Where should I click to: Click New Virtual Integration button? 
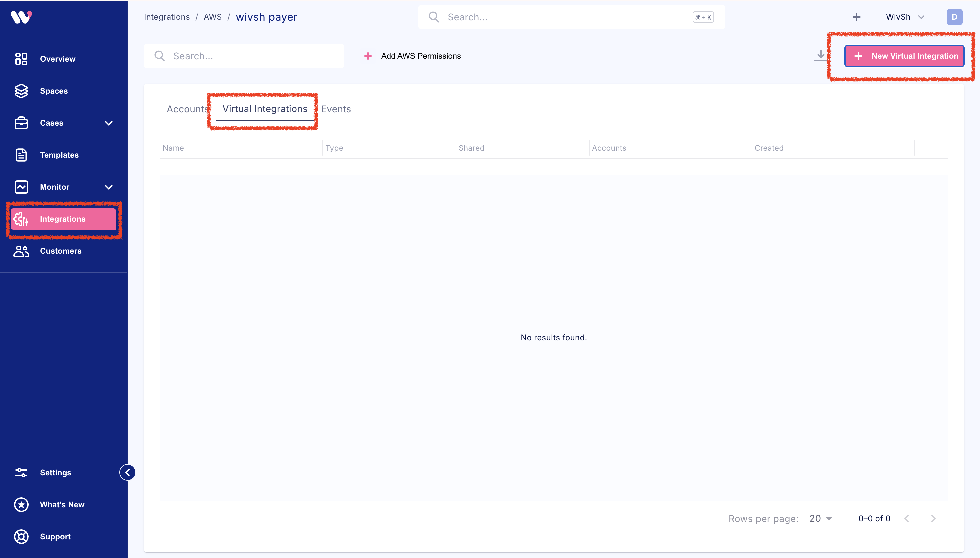(904, 56)
